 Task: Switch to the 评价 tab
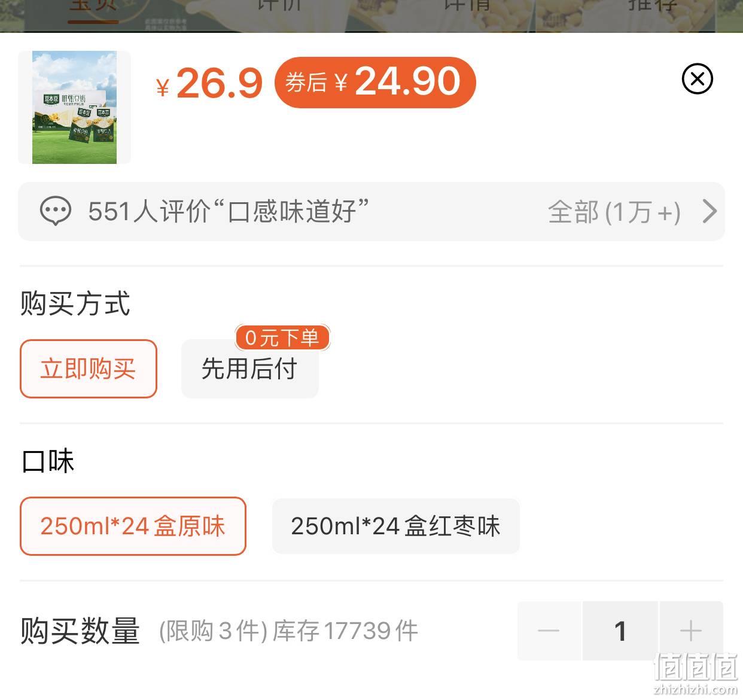(x=279, y=6)
